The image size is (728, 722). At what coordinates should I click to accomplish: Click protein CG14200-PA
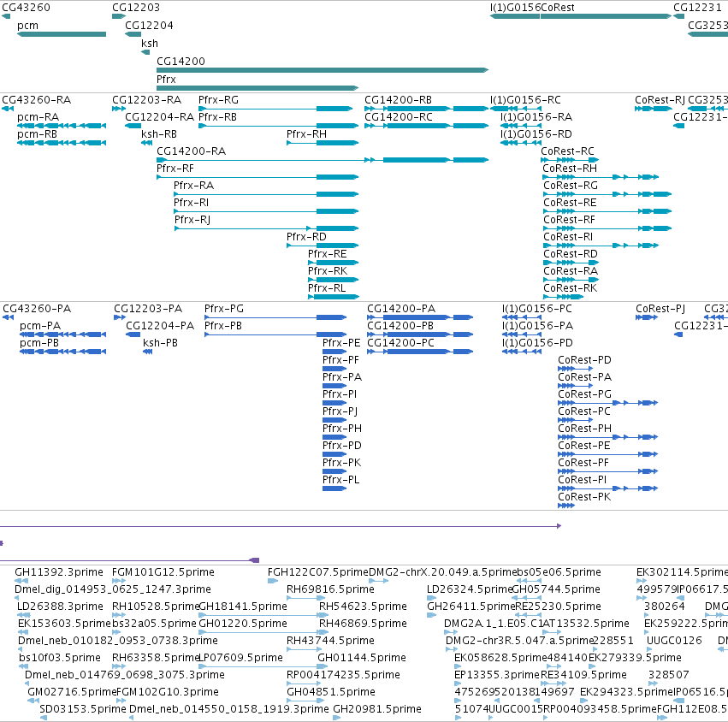(x=420, y=317)
